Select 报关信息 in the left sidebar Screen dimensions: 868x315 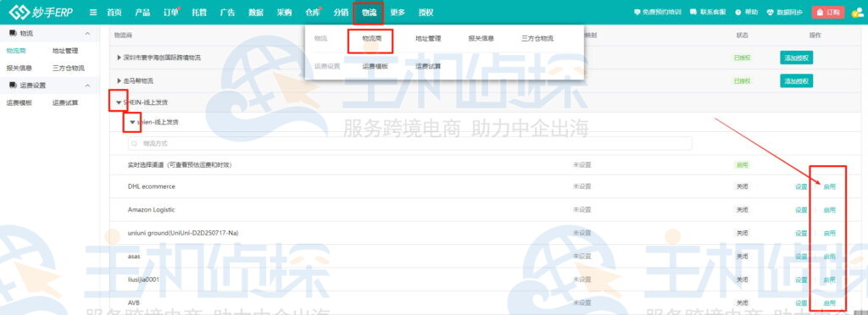[19, 68]
